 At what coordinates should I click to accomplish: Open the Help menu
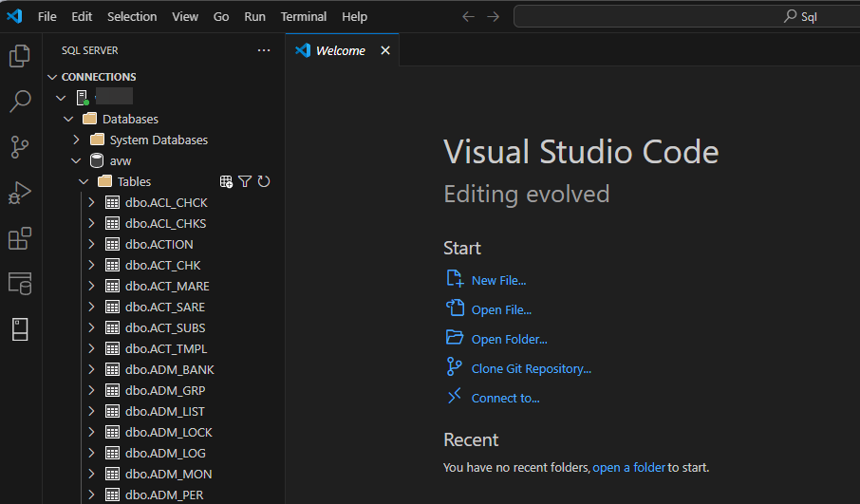pos(354,16)
